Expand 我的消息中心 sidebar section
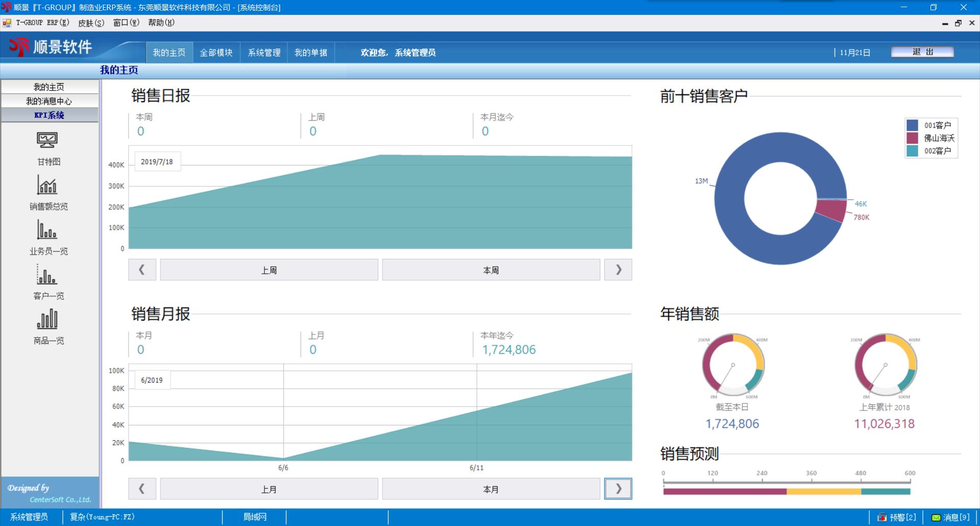 point(50,101)
